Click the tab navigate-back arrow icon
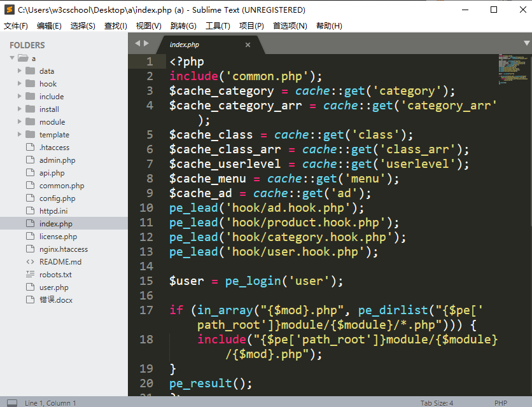This screenshot has width=532, height=407. tap(137, 43)
